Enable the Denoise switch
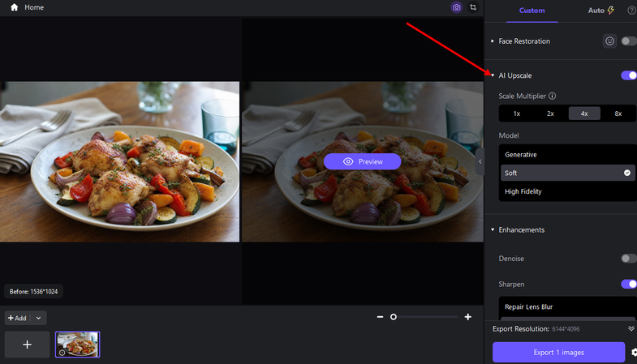The height and width of the screenshot is (364, 637). (x=629, y=259)
